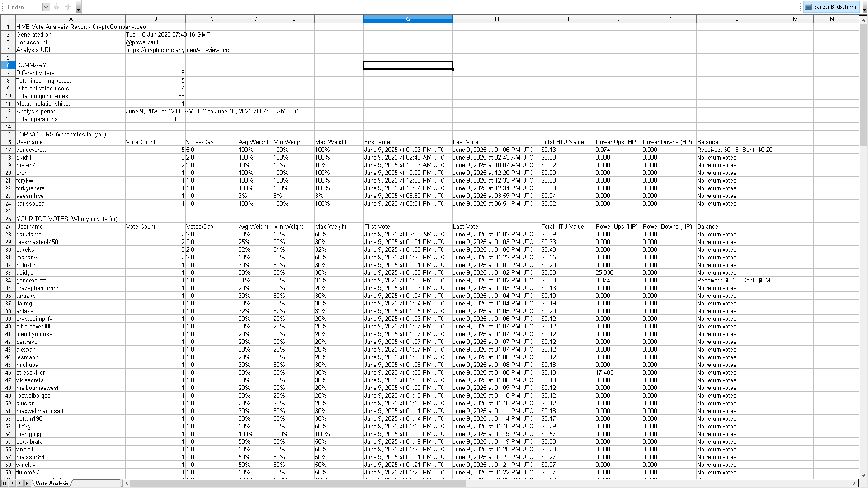
Task: Click the Power Ups value 17.403
Action: coord(618,373)
